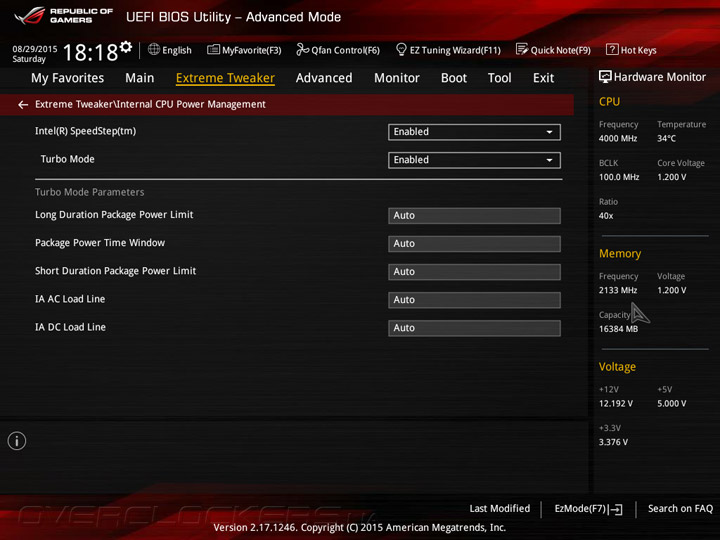Open Quick Note(F9)

coord(553,50)
